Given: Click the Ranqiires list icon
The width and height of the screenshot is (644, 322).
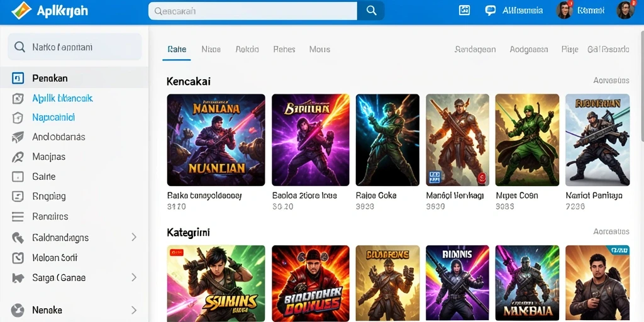Looking at the screenshot, I should click(x=18, y=216).
